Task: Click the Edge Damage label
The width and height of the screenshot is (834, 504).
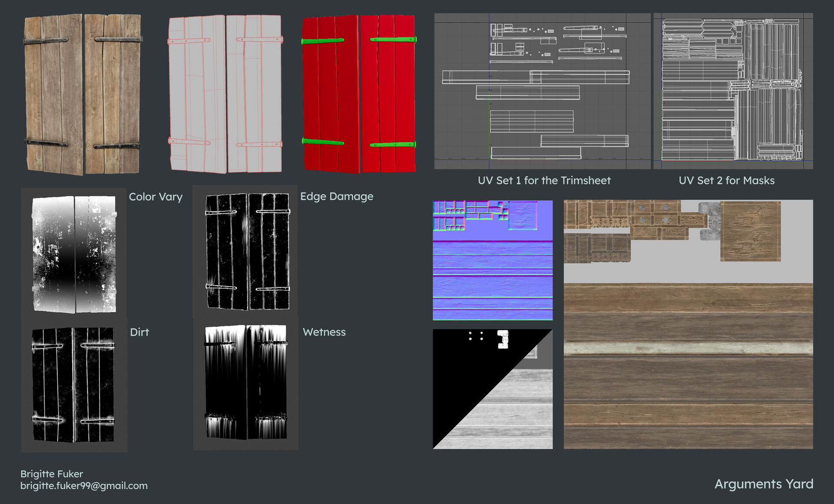Action: coord(337,197)
